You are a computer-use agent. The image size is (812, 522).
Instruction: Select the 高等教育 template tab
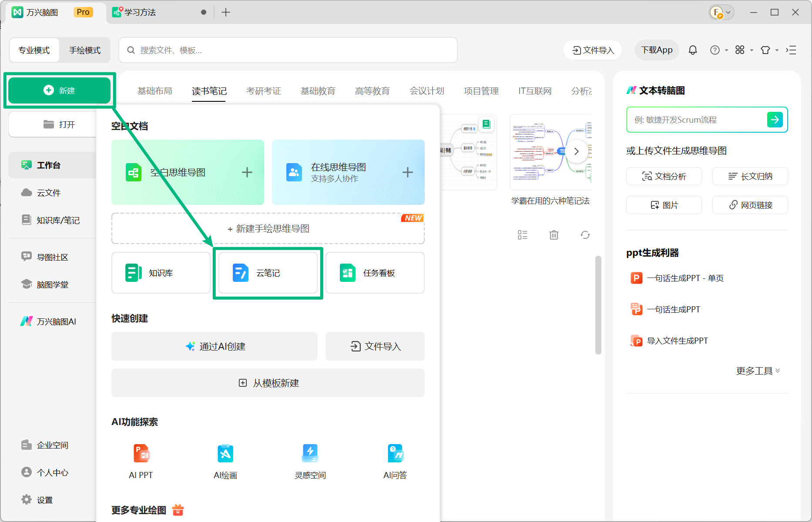coord(372,91)
